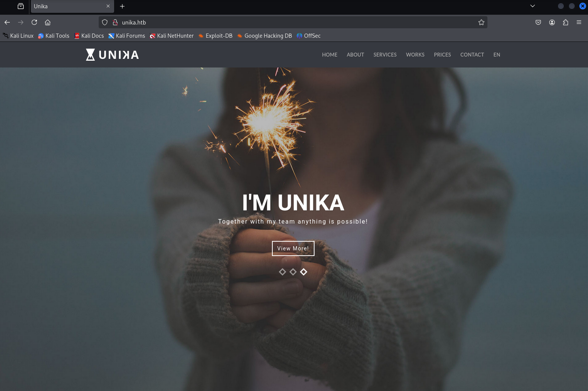This screenshot has height=391, width=588.
Task: Go to the browser home page
Action: click(47, 22)
